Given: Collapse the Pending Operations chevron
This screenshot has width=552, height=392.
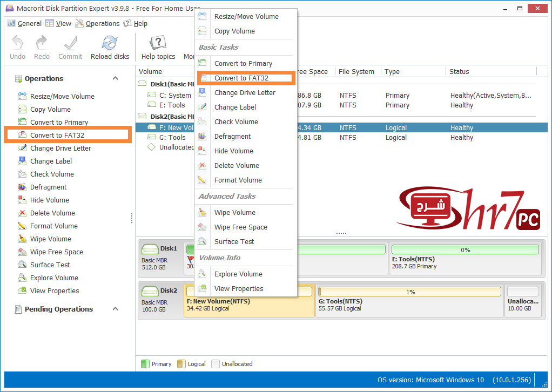Looking at the screenshot, I should [115, 309].
